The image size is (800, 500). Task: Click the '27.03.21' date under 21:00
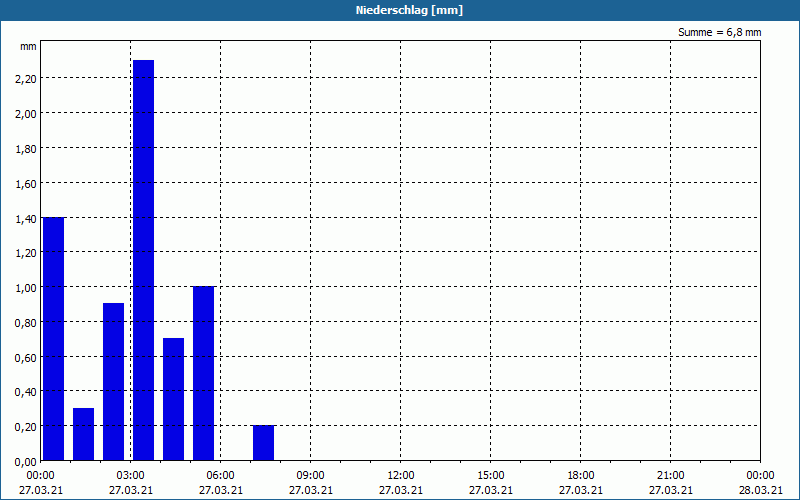(x=670, y=490)
